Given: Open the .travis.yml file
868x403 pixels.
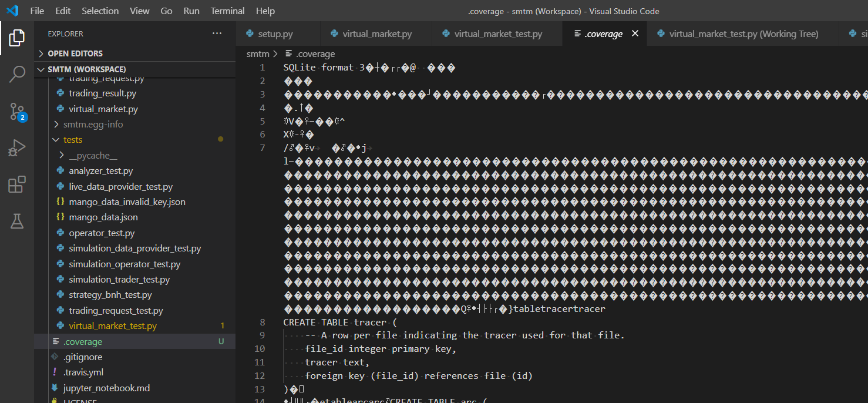Looking at the screenshot, I should tap(135, 372).
